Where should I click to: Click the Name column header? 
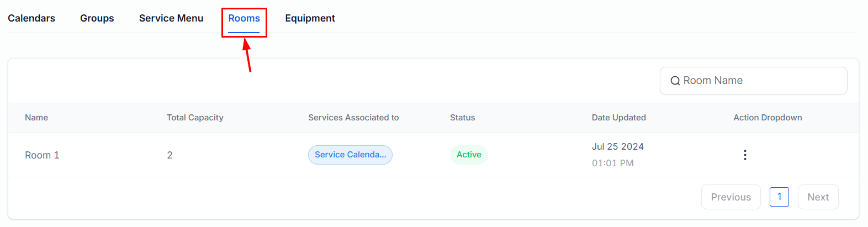[x=36, y=118]
